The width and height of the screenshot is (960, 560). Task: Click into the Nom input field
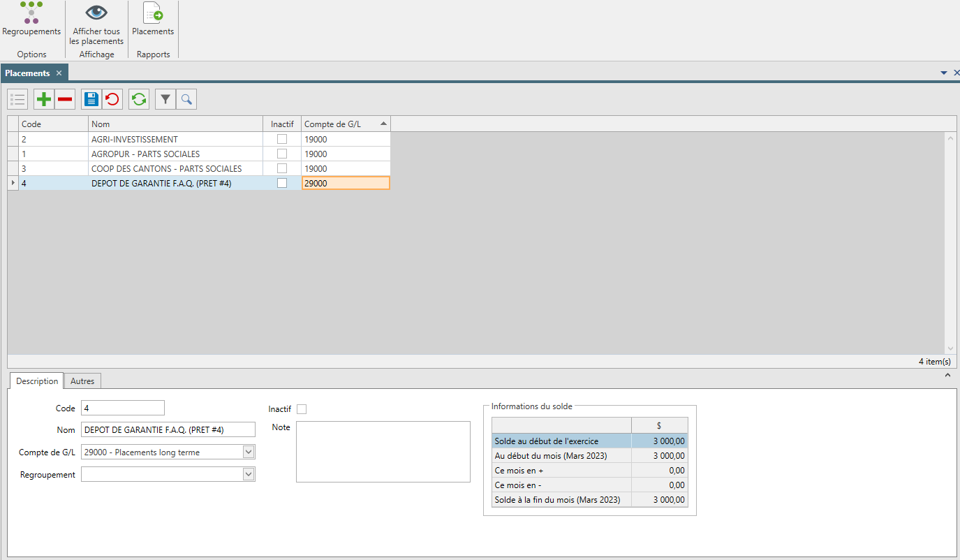pyautogui.click(x=168, y=430)
